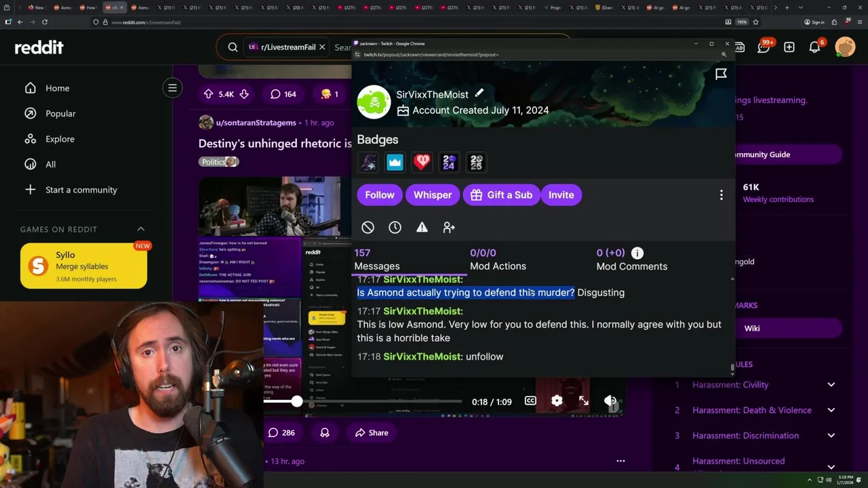Edit nickname pencil next to SirVixxTheMoist
Viewport: 868px width, 488px height.
(x=479, y=94)
